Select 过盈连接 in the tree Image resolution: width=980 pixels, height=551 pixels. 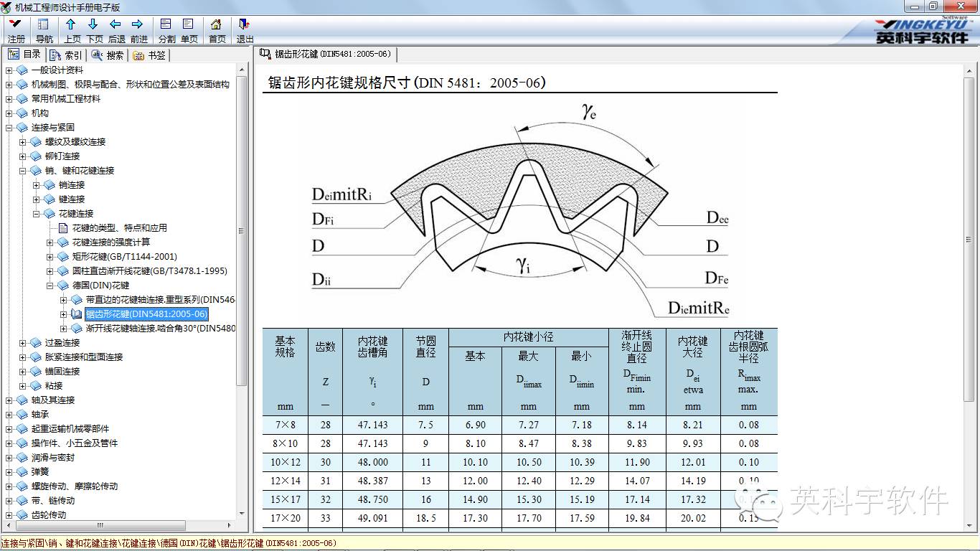62,343
